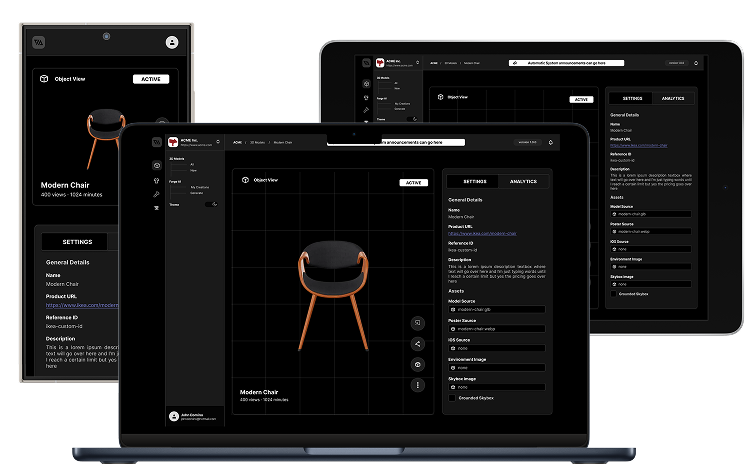The height and width of the screenshot is (466, 749).
Task: Check the Grounded Skybox box on the tablet
Action: point(614,294)
